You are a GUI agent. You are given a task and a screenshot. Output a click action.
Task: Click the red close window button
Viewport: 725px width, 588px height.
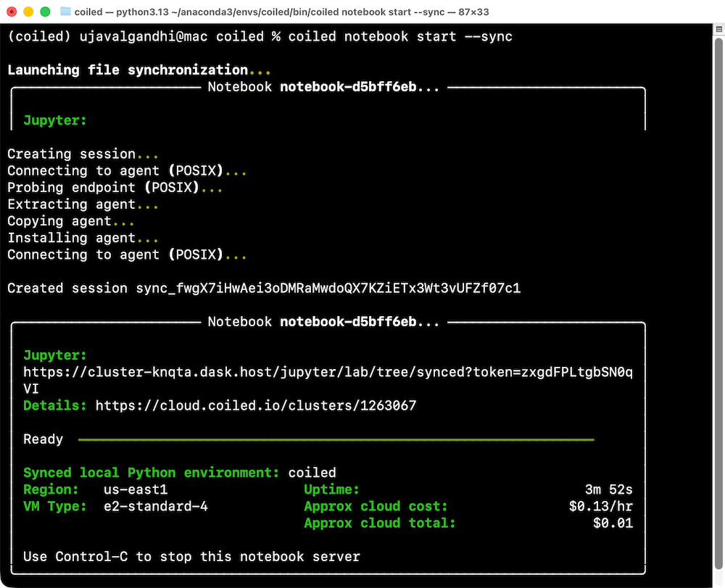(x=12, y=12)
